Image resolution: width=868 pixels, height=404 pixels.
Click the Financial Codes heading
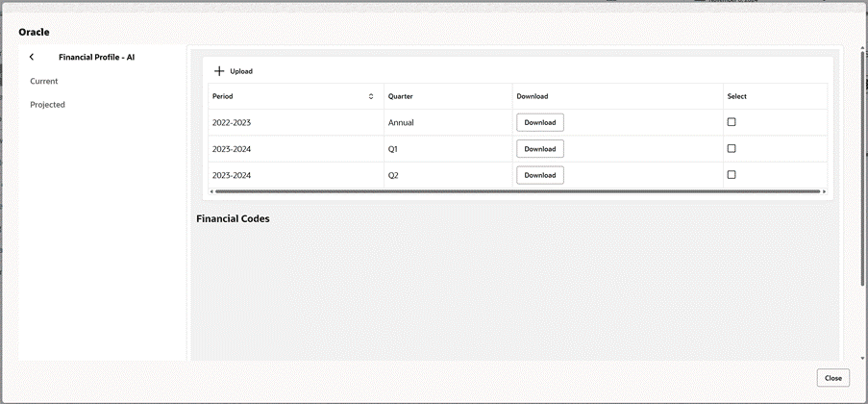[x=233, y=218]
